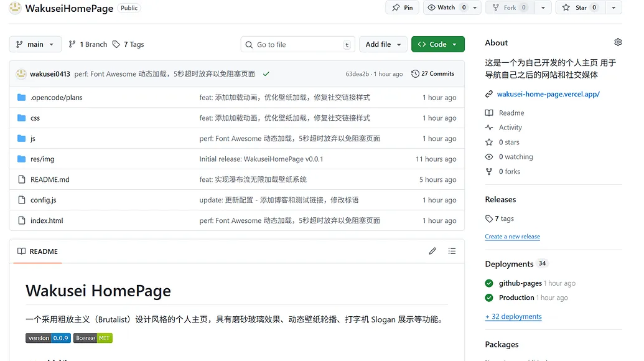Open the green Code dropdown
The image size is (644, 361).
point(438,44)
